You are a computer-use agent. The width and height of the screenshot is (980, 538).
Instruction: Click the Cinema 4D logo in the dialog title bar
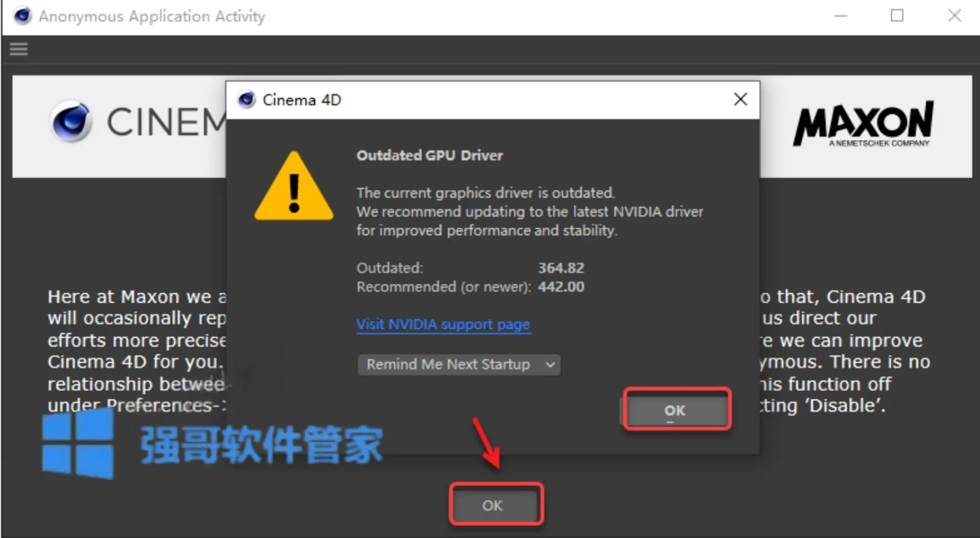246,100
